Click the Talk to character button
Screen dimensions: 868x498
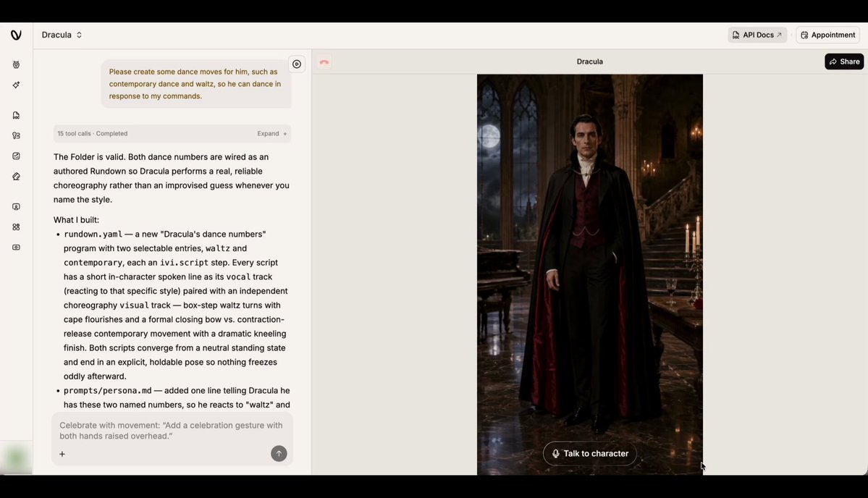(x=589, y=453)
